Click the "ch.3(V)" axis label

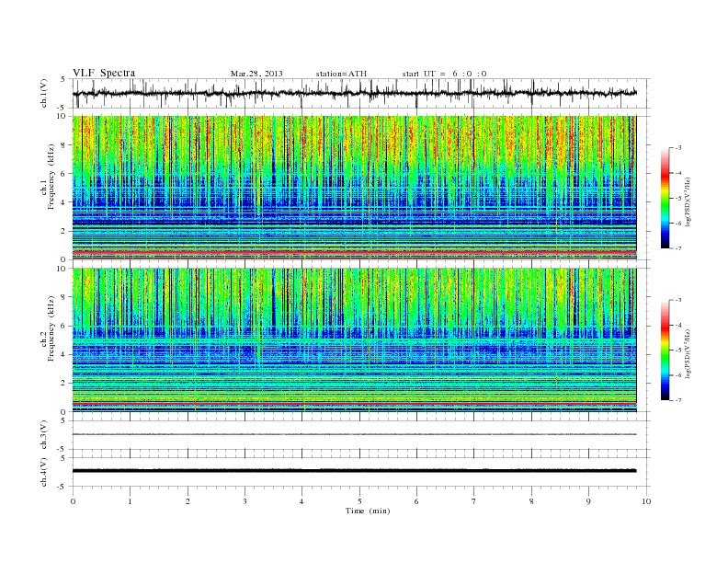click(44, 435)
